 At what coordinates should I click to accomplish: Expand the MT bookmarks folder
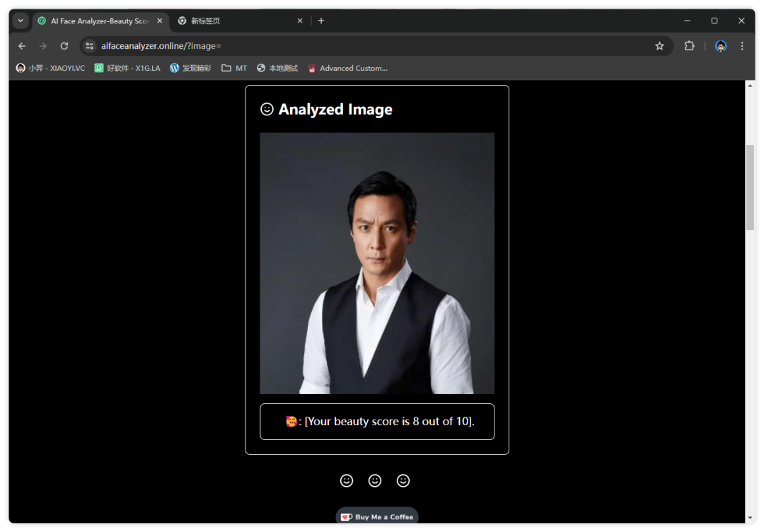coord(234,68)
